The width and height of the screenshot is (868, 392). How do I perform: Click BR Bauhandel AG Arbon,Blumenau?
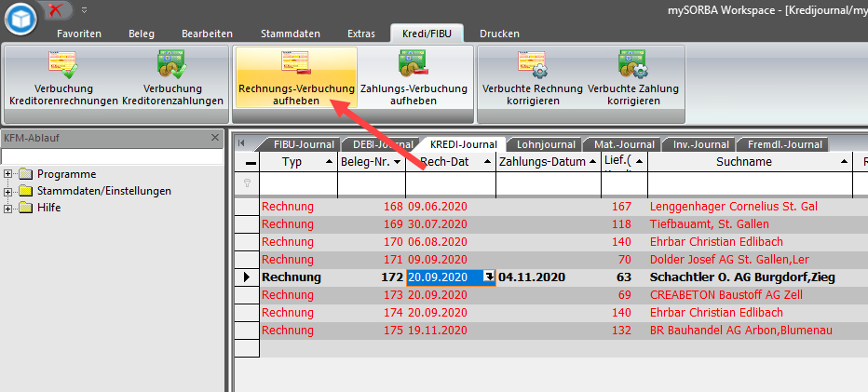coord(740,331)
